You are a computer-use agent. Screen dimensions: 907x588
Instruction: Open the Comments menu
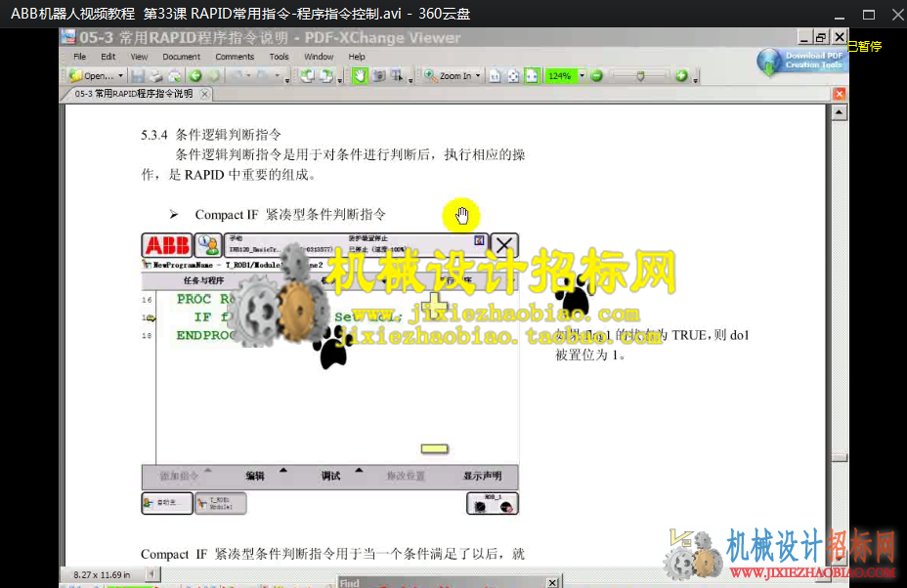[235, 57]
